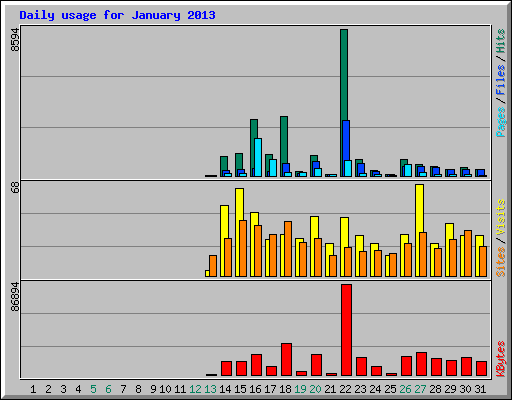
Task: Select the red KBytes bar for day 27
Action: (x=421, y=364)
